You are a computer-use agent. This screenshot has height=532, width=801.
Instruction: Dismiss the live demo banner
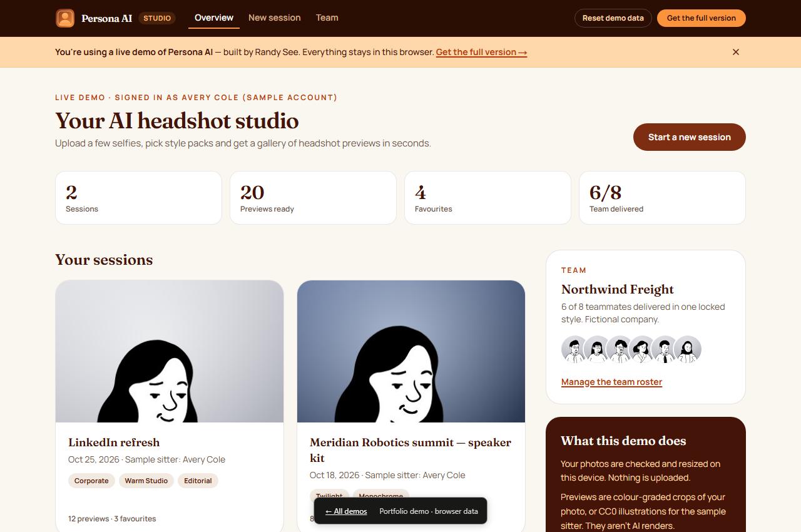click(736, 52)
